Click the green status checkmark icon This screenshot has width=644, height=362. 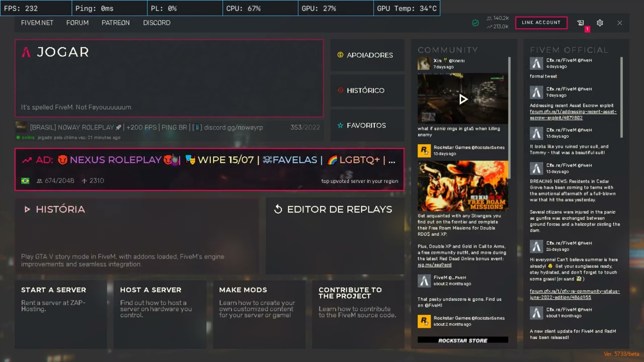(475, 23)
